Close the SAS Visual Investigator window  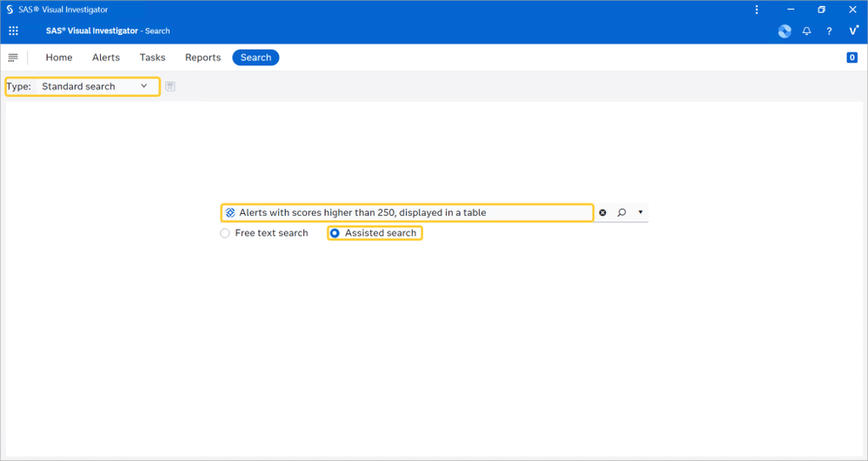(x=852, y=10)
